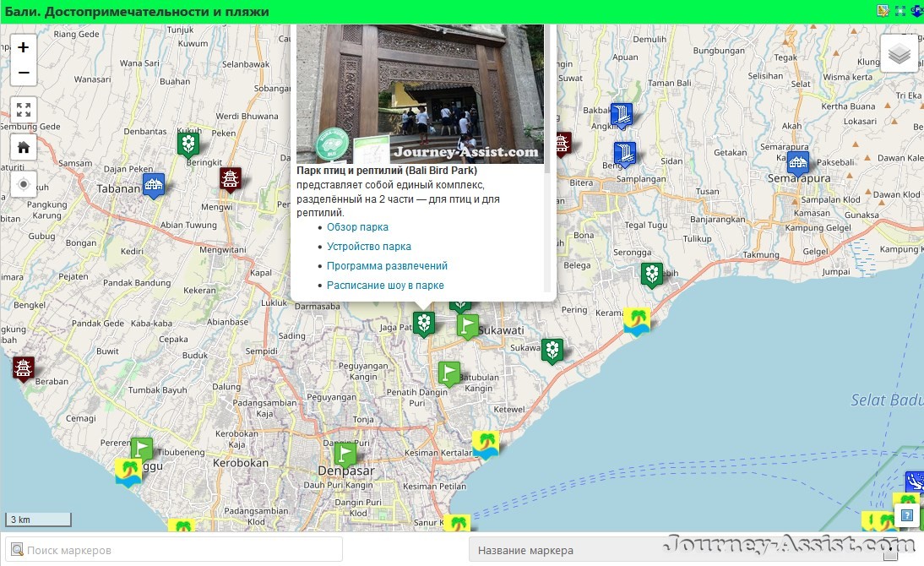
Task: Open the 'Программа развлечений' link
Action: pyautogui.click(x=387, y=266)
